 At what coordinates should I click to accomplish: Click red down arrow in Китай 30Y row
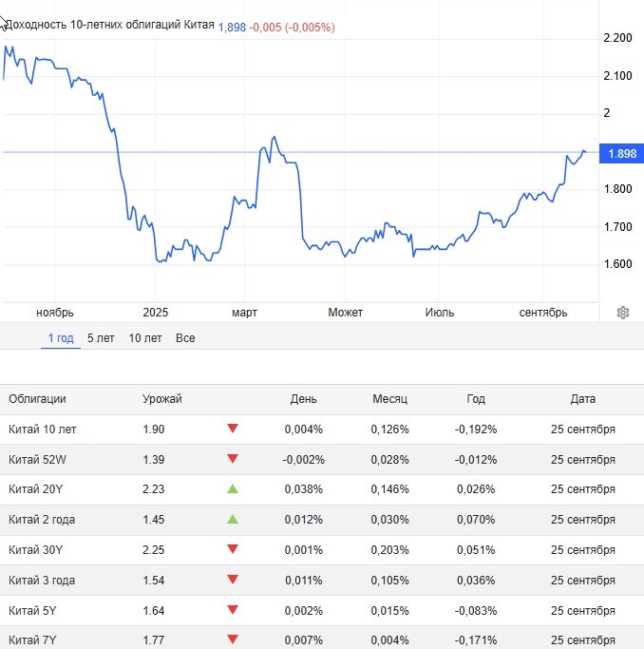233,550
